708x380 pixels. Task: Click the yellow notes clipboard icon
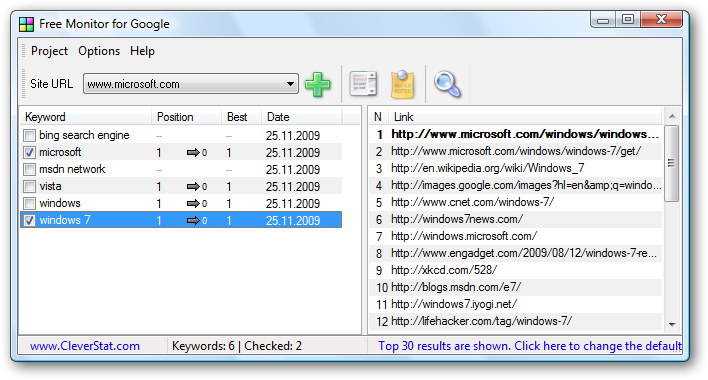(402, 84)
